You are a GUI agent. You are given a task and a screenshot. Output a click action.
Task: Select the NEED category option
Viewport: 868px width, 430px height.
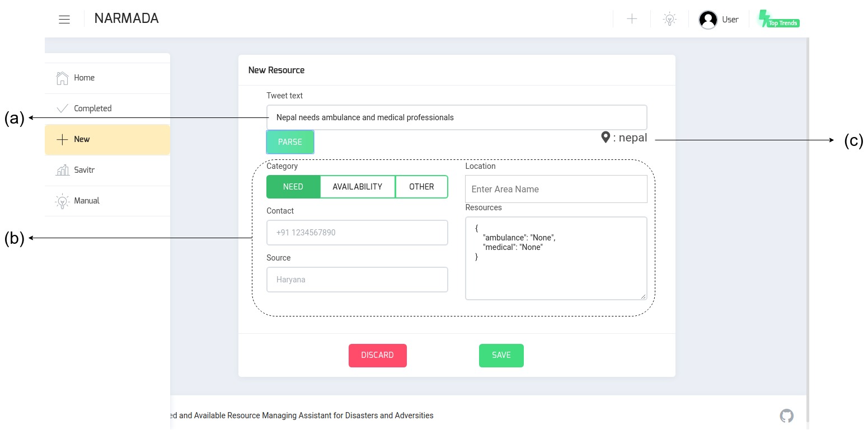(x=293, y=187)
